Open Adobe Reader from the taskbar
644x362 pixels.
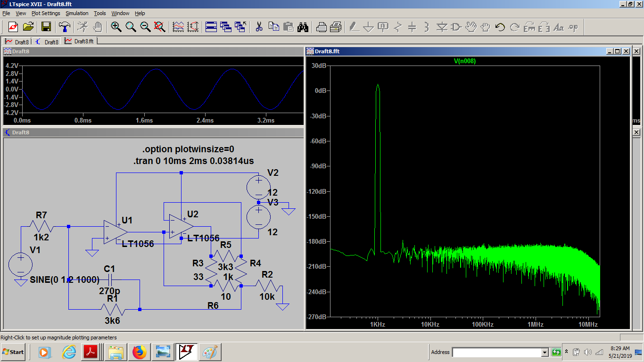coord(90,352)
